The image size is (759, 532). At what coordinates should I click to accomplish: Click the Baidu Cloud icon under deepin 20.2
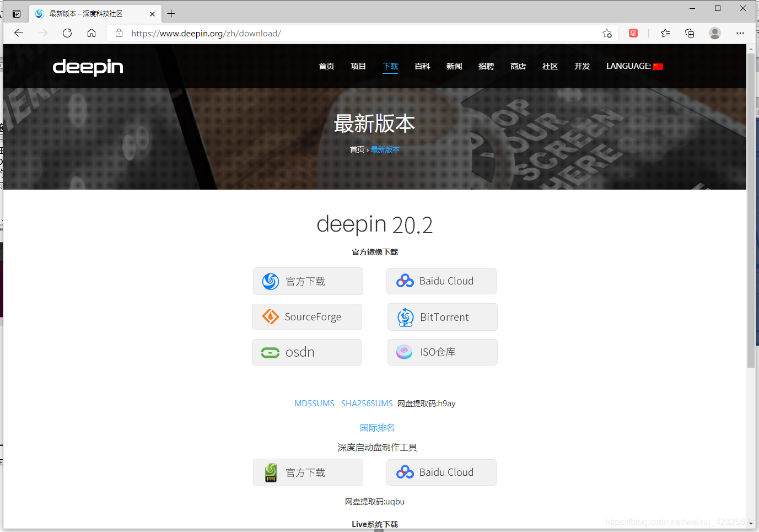[405, 281]
